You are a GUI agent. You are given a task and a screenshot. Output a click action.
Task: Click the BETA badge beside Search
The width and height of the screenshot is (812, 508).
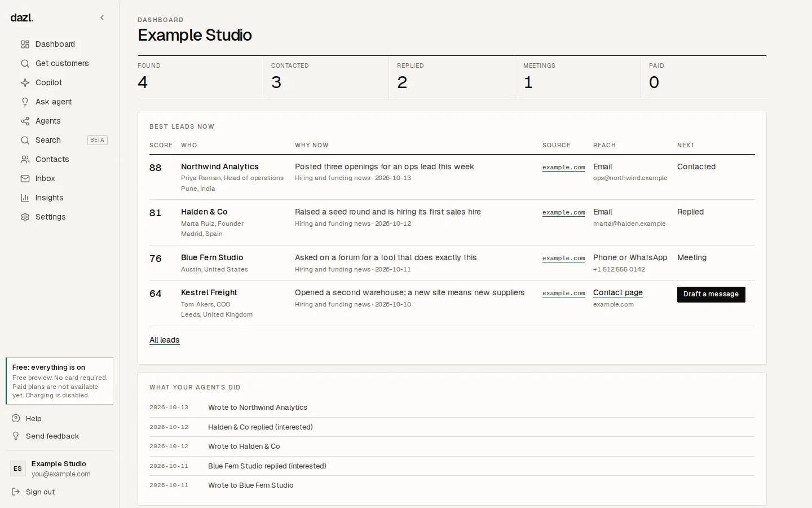98,140
